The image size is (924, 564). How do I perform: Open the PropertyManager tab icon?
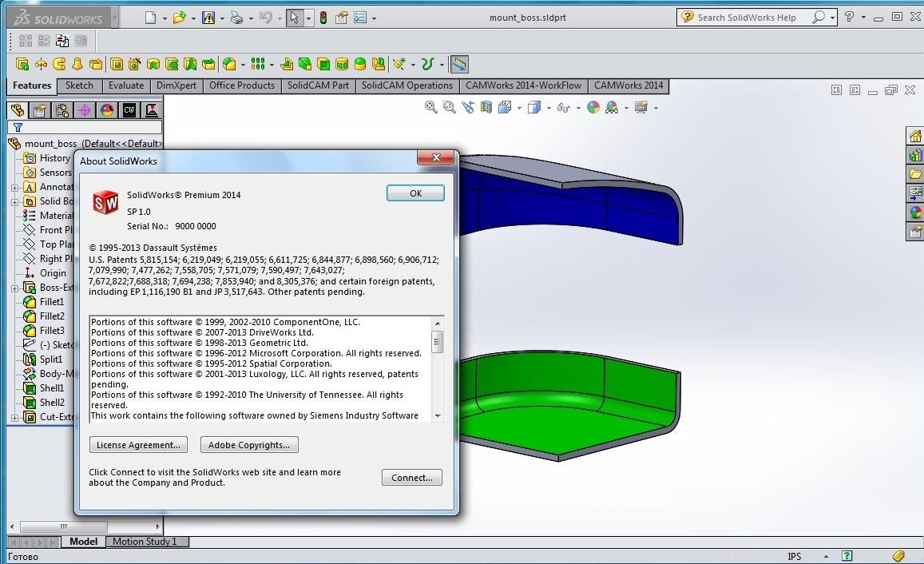pyautogui.click(x=39, y=110)
